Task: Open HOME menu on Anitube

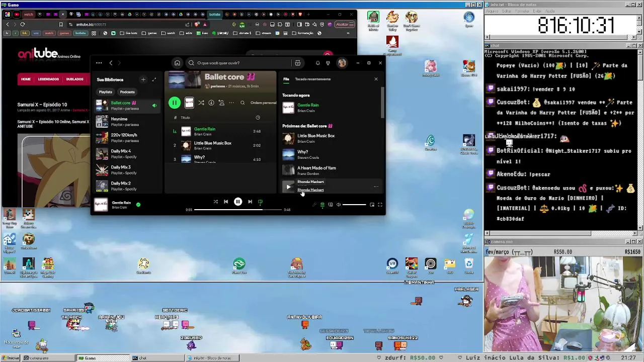Action: [26, 79]
